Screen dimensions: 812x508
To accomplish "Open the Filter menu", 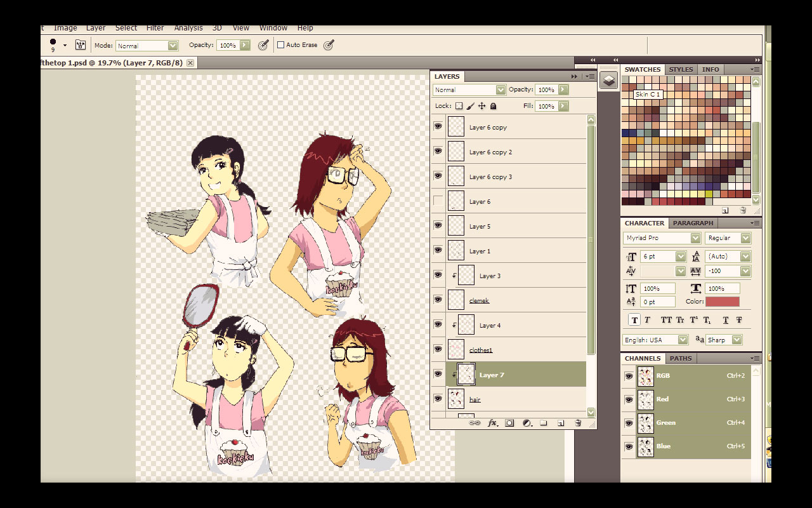I will (x=155, y=28).
